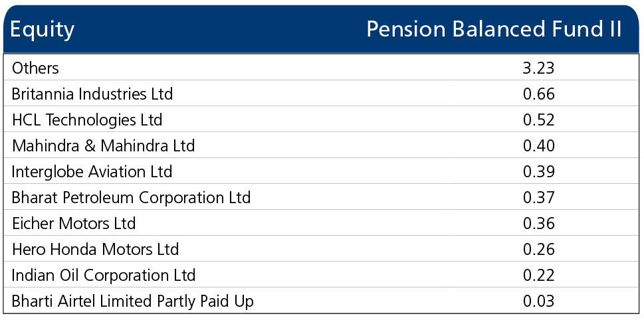The width and height of the screenshot is (644, 324).
Task: Select Indian Oil Corporation Ltd row
Action: (104, 276)
